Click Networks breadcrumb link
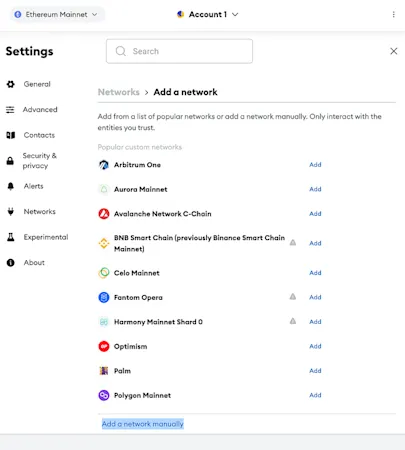This screenshot has width=405, height=450. pos(119,92)
